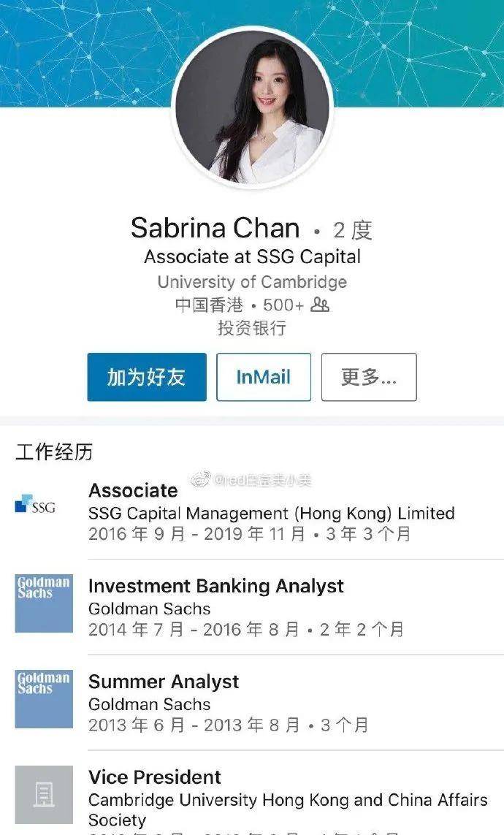Click Goldman Sachs logo beside Investment Banking Analyst
This screenshot has height=835, width=504.
(x=44, y=603)
